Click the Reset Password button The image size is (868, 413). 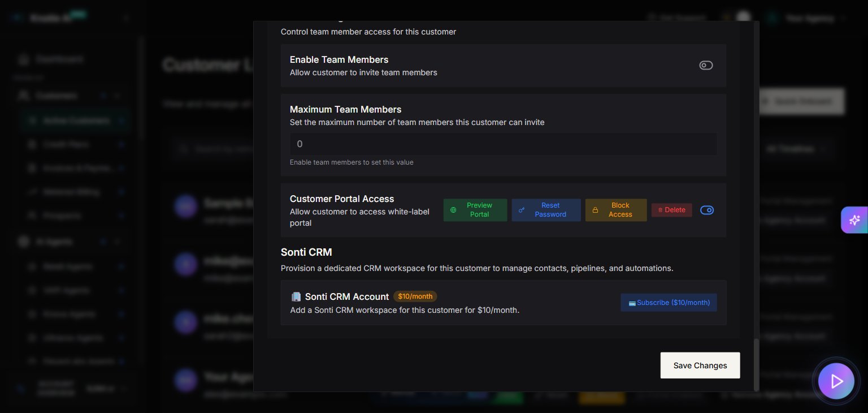[x=546, y=210]
